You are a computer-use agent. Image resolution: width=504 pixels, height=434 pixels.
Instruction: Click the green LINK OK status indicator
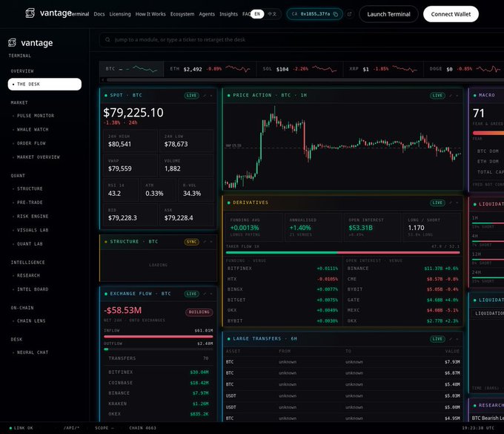pos(21,428)
